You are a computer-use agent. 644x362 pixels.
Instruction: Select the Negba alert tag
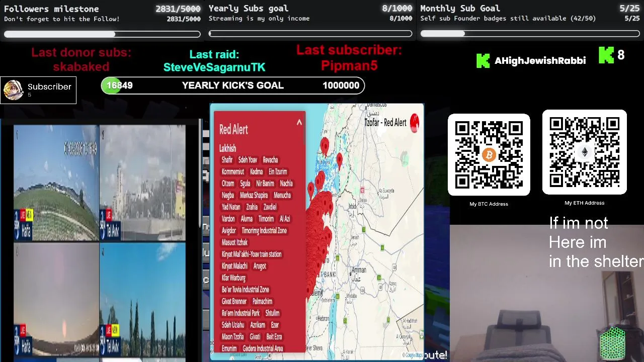pos(228,195)
